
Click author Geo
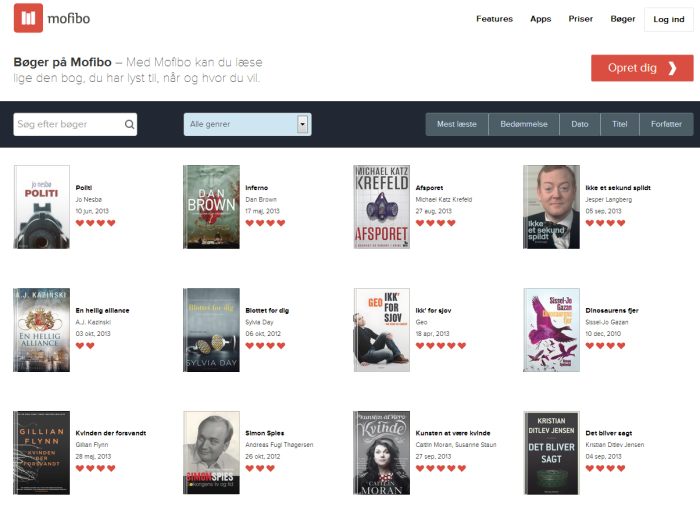click(x=421, y=322)
